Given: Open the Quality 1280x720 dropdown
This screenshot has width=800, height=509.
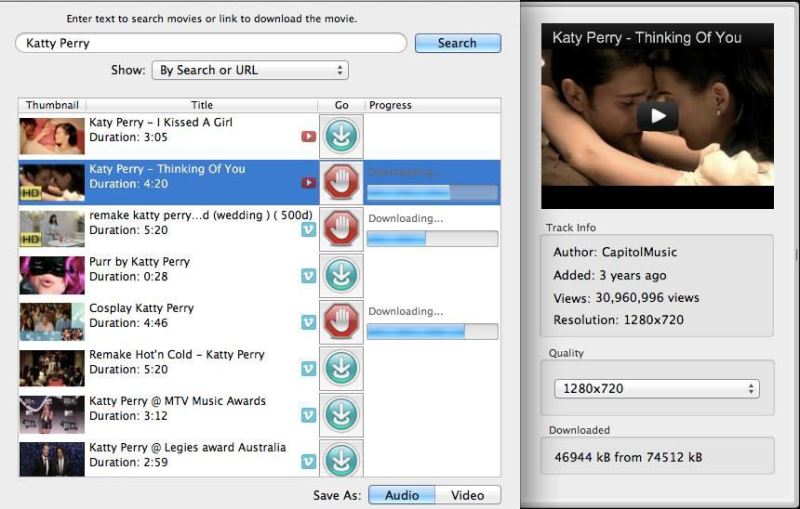Looking at the screenshot, I should pos(657,389).
